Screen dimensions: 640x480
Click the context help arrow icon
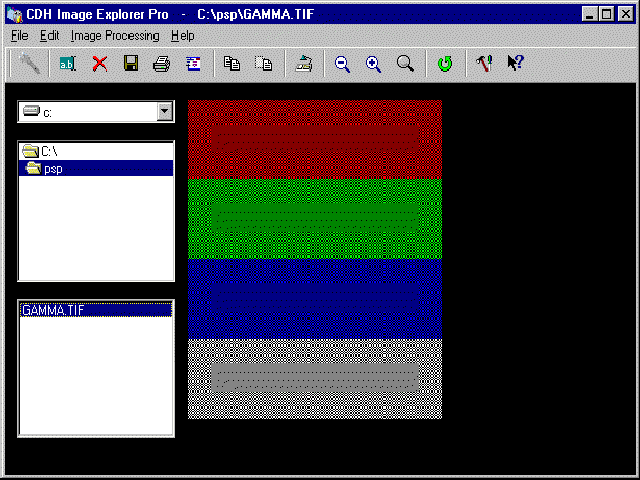(515, 64)
